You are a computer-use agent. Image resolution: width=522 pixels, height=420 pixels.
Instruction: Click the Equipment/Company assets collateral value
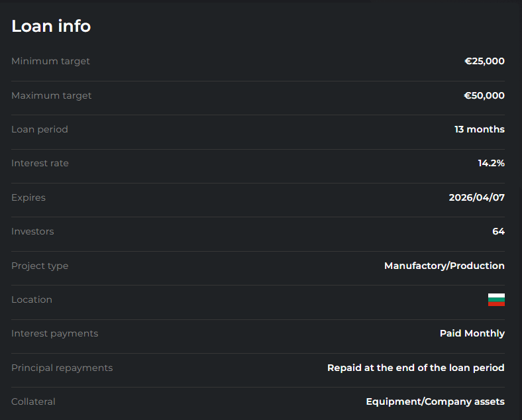tap(435, 401)
